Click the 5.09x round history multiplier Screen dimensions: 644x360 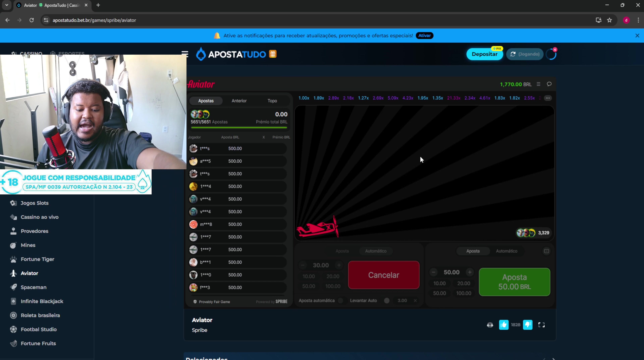[x=393, y=98]
